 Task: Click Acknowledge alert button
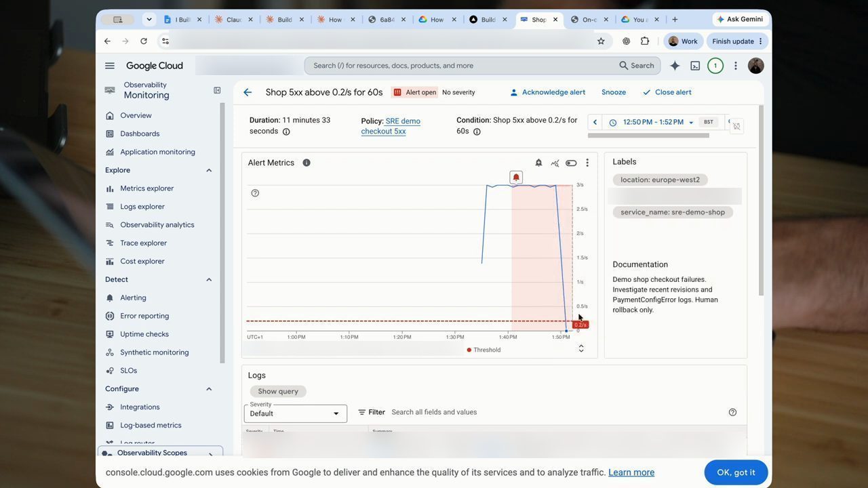[x=547, y=92]
